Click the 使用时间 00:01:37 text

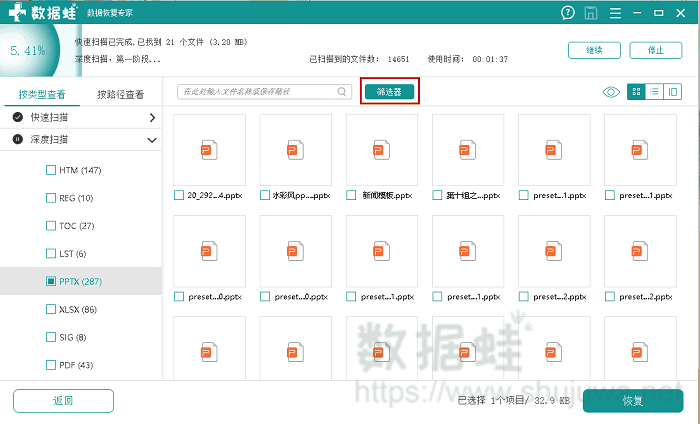pos(467,59)
